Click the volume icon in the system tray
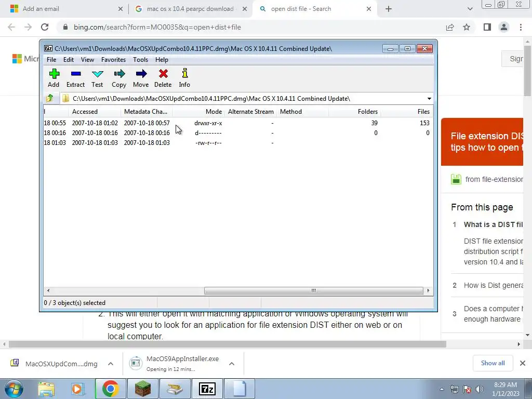The height and width of the screenshot is (399, 532). click(479, 389)
